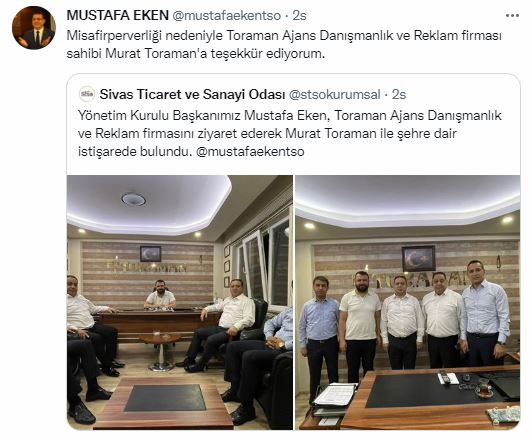Open the left meeting room photo
The height and width of the screenshot is (438, 532).
[x=180, y=302]
